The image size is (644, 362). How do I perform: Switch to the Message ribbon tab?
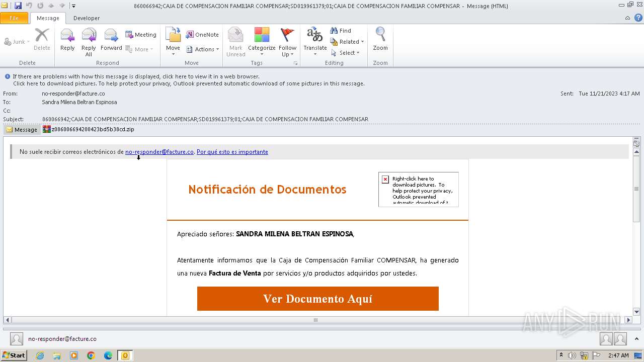[48, 18]
